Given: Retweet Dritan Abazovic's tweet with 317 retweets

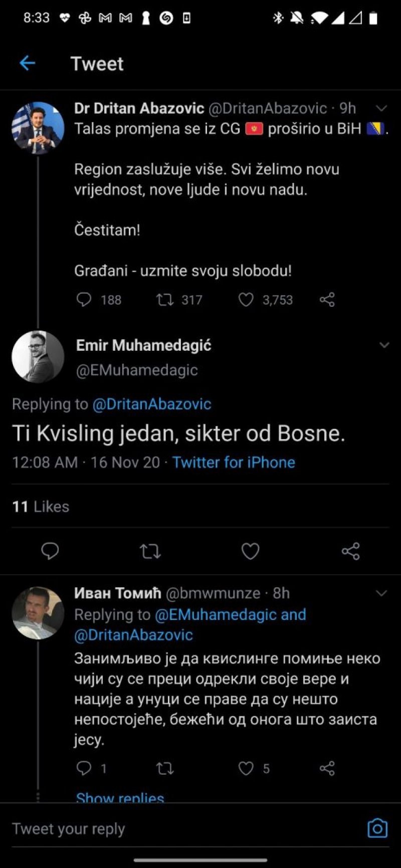Looking at the screenshot, I should (165, 300).
